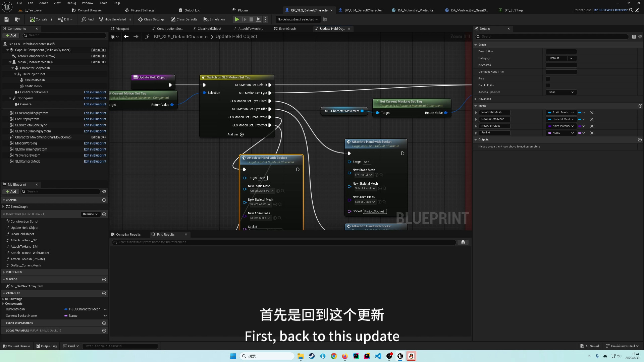Navigate back in graph history
This screenshot has height=362, width=644.
coord(126,37)
